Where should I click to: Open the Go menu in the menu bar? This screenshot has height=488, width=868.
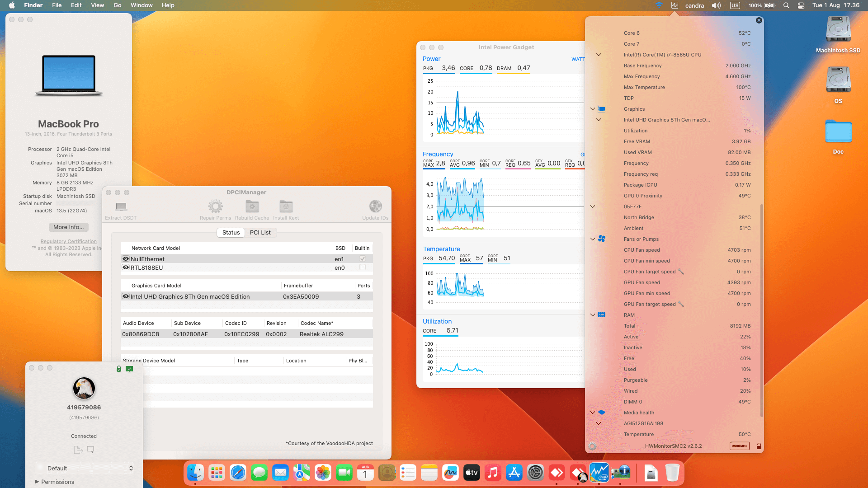(x=117, y=5)
